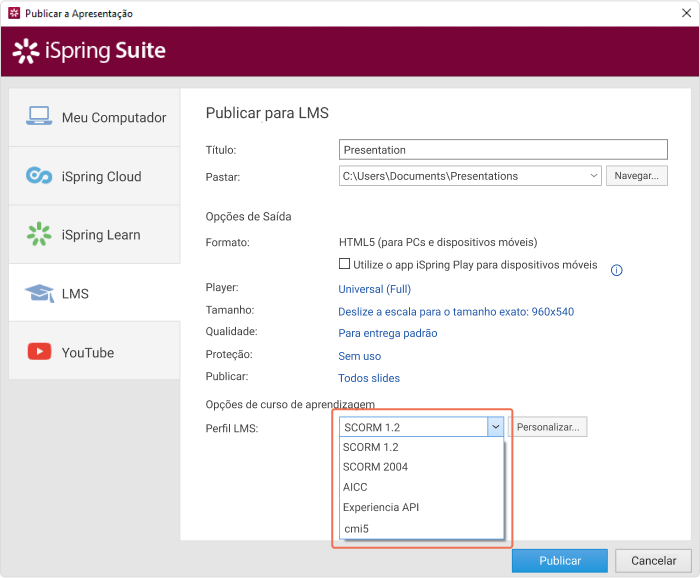Click the Personalizar... button

click(x=548, y=427)
